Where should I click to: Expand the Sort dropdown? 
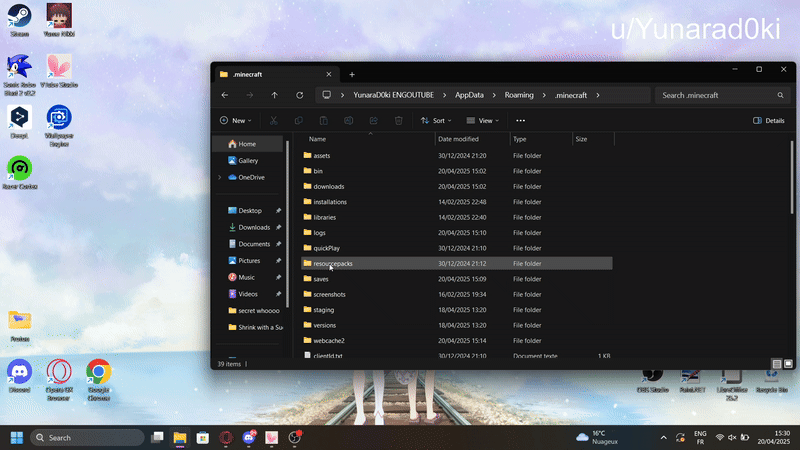437,120
